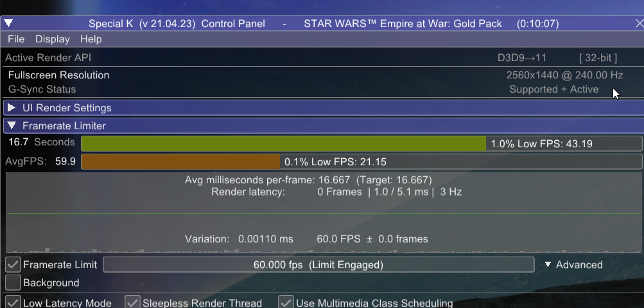
Task: Open the Help menu
Action: pos(91,39)
